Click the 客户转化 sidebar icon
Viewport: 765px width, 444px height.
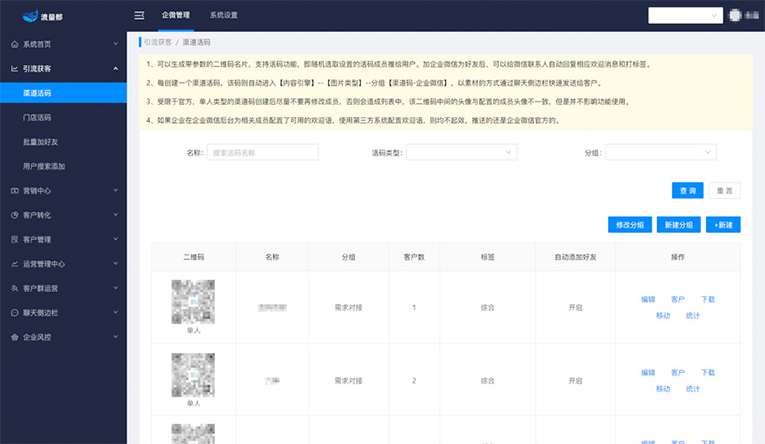coord(12,215)
